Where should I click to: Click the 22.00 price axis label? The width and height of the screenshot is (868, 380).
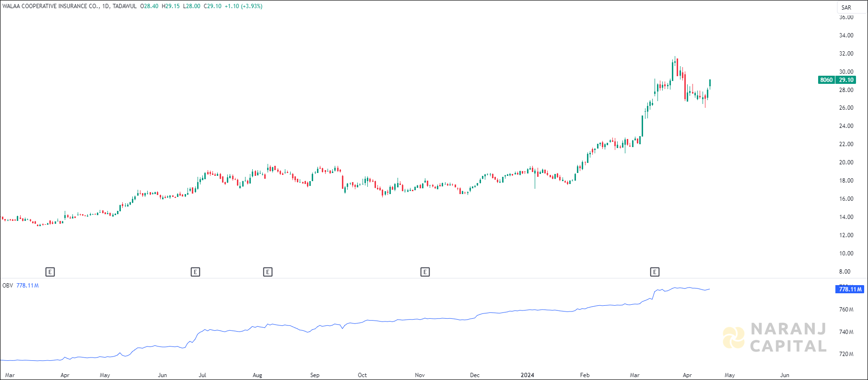[846, 144]
